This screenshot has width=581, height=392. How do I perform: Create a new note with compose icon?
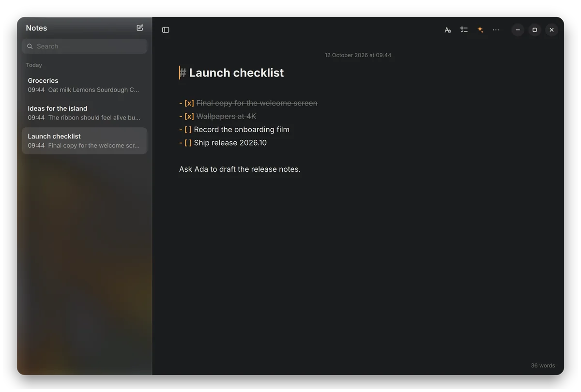click(x=140, y=28)
